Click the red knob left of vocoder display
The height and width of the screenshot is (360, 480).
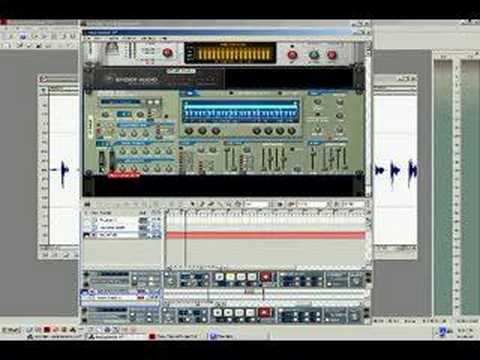coord(167,53)
